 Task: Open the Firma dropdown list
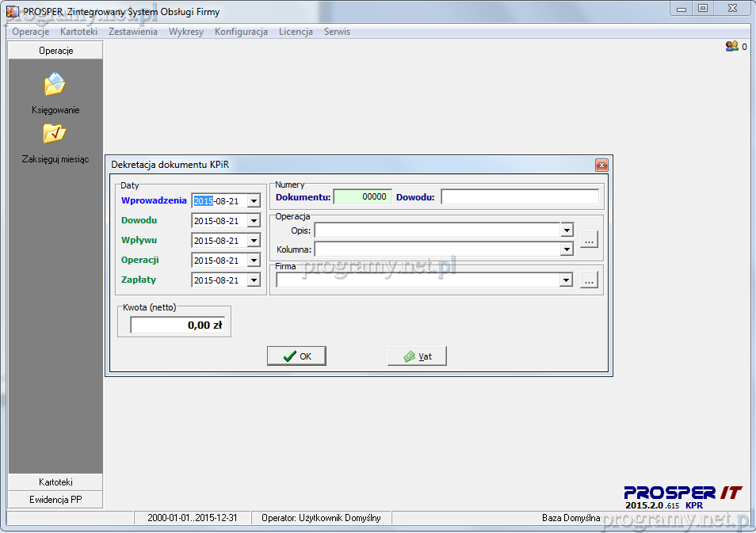click(x=566, y=280)
